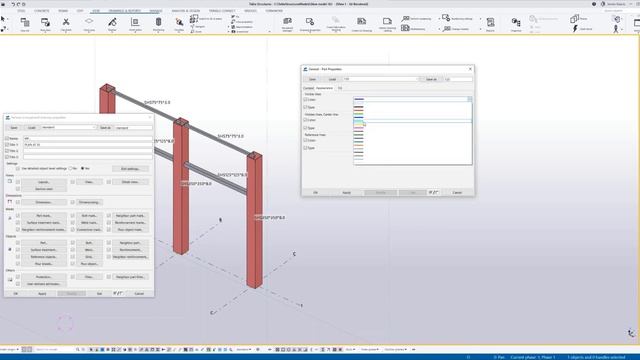640x360 pixels.
Task: Click the Save as name field in Part Properties
Action: pyautogui.click(x=458, y=79)
